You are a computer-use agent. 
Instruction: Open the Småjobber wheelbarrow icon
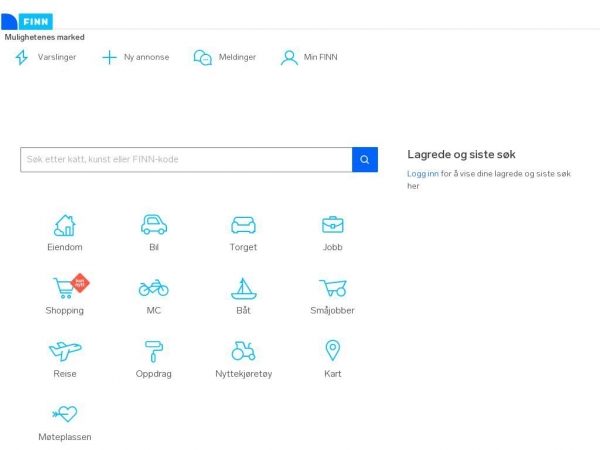click(333, 288)
